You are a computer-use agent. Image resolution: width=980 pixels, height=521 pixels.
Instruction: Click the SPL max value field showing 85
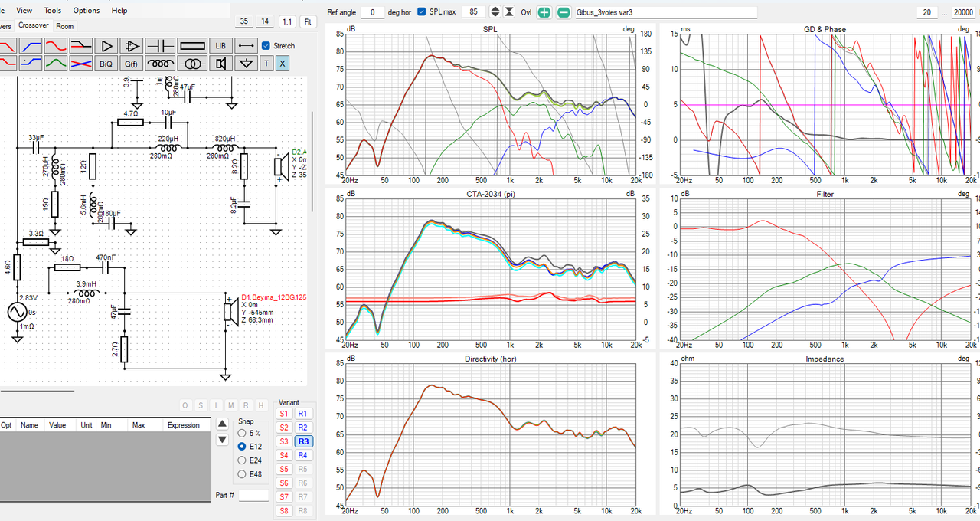point(474,12)
